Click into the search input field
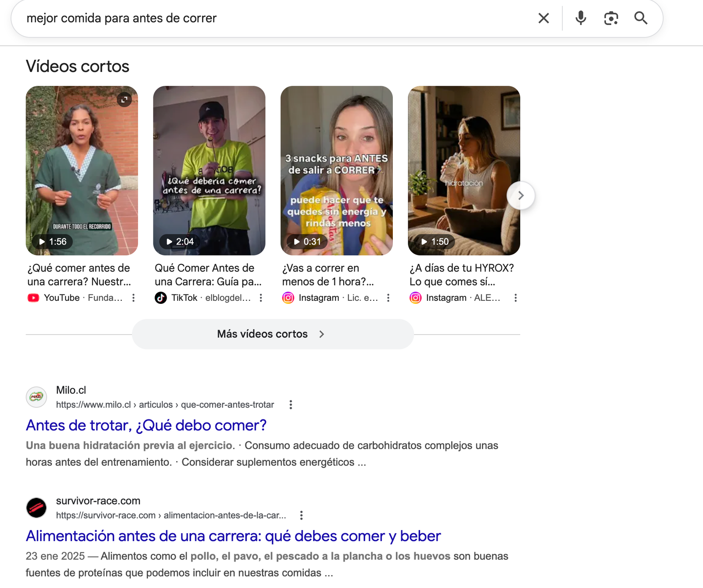This screenshot has height=588, width=703. click(x=264, y=18)
